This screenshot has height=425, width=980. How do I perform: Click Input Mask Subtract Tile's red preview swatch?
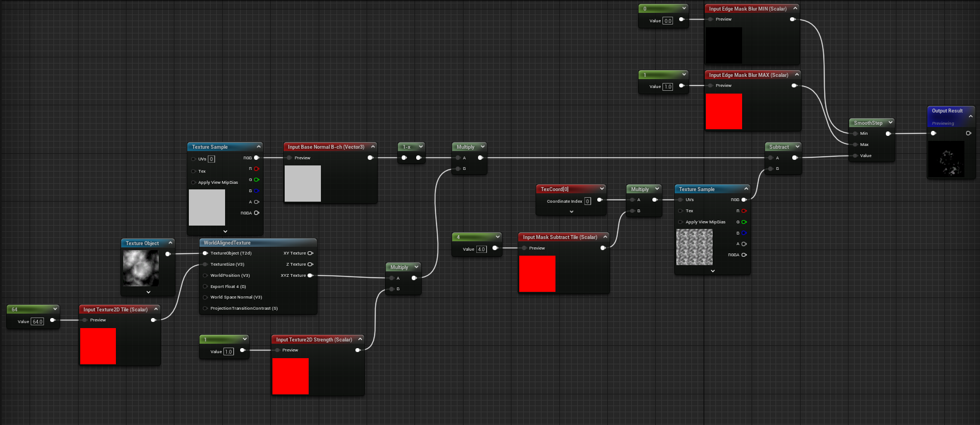pyautogui.click(x=537, y=273)
